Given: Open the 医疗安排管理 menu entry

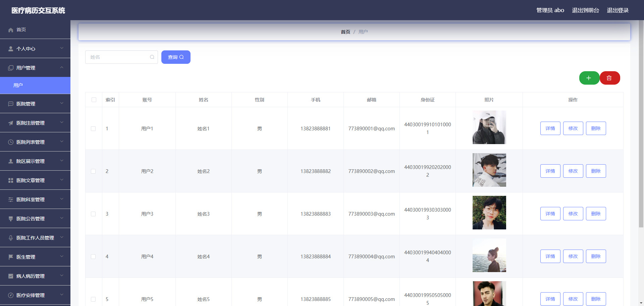Looking at the screenshot, I should pyautogui.click(x=35, y=295).
